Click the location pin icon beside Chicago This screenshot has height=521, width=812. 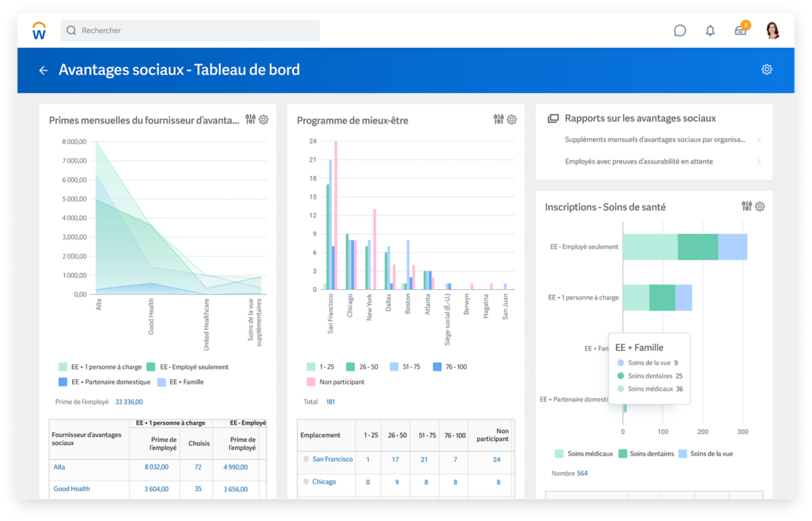point(306,482)
